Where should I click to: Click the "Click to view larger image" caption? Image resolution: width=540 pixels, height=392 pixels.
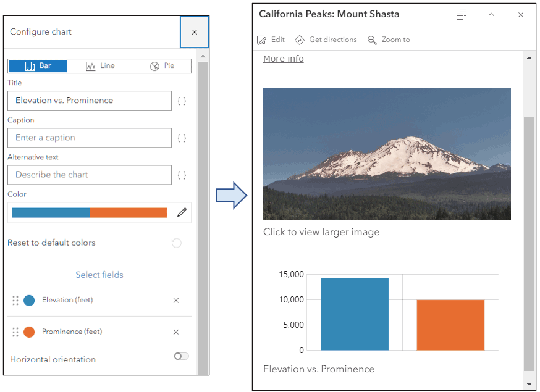tap(321, 232)
